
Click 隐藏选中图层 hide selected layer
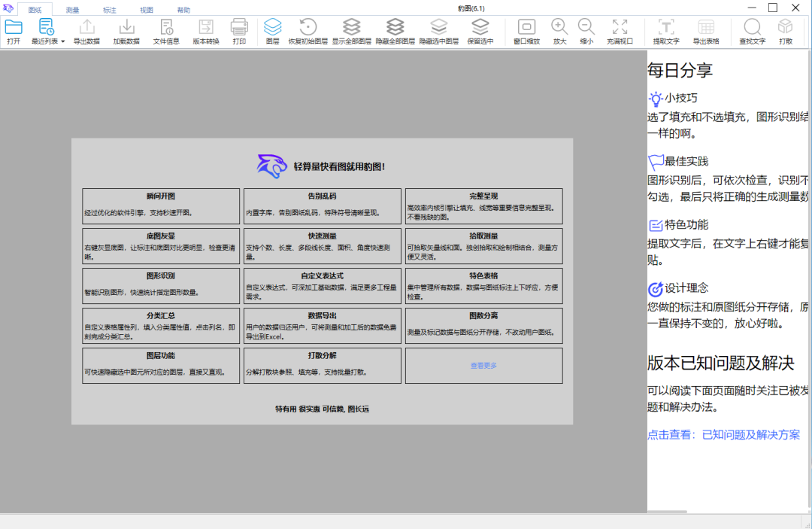tap(438, 32)
